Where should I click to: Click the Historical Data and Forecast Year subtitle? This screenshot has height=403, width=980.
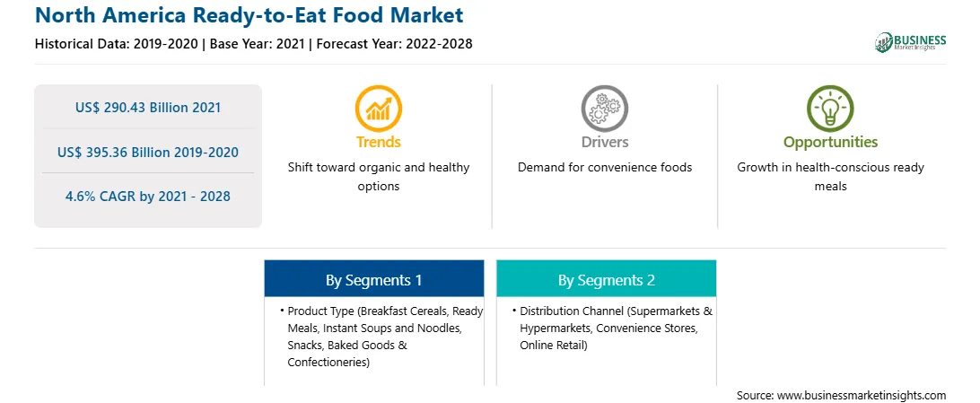[254, 44]
